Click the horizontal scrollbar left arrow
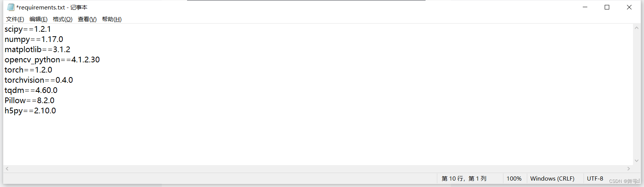This screenshot has width=644, height=187. tap(7, 169)
